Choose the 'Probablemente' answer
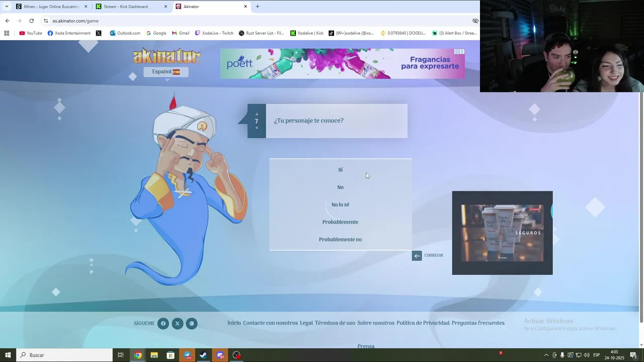 (340, 222)
